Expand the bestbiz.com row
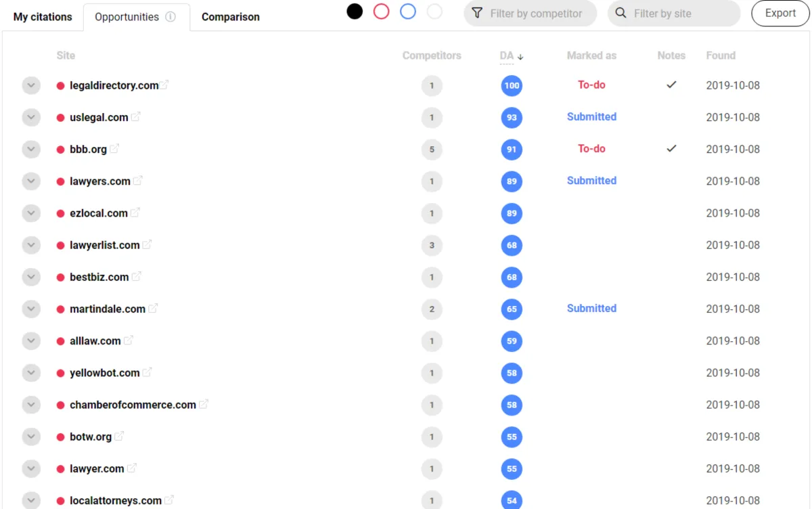This screenshot has width=812, height=509. coord(31,277)
